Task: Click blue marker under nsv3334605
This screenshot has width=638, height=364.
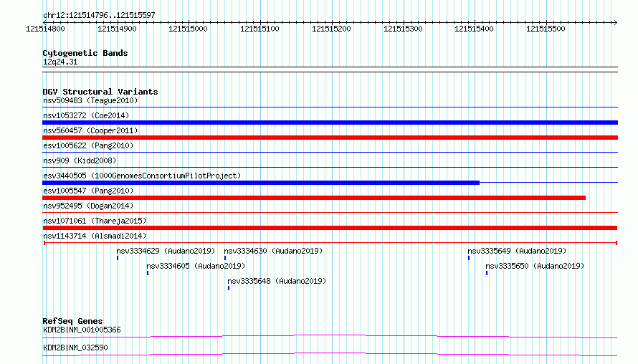Action: (x=148, y=273)
